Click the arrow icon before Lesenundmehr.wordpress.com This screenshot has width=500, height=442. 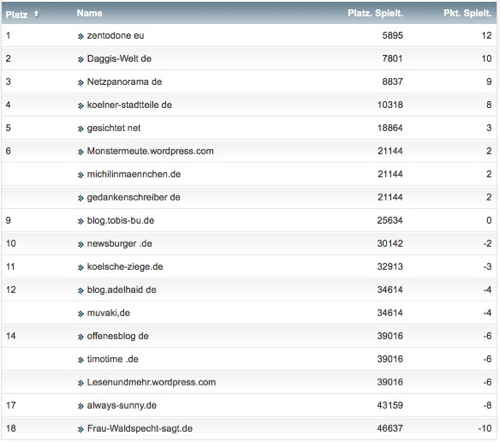80,383
